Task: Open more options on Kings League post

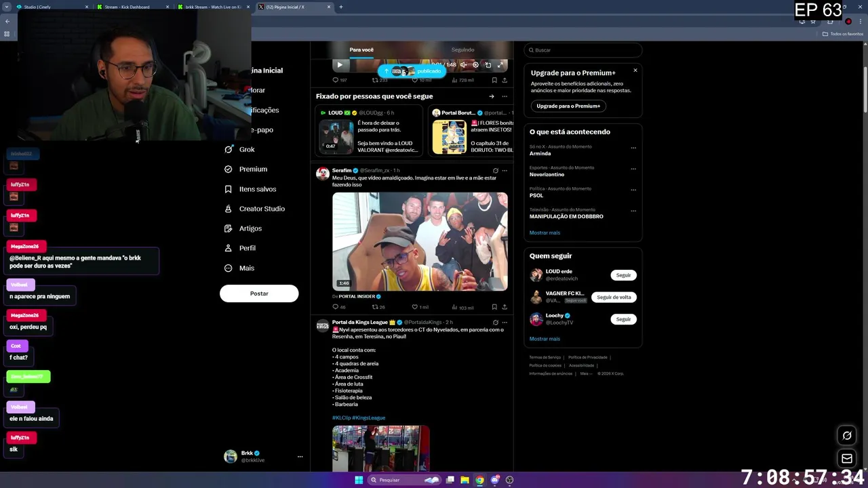Action: tap(505, 323)
